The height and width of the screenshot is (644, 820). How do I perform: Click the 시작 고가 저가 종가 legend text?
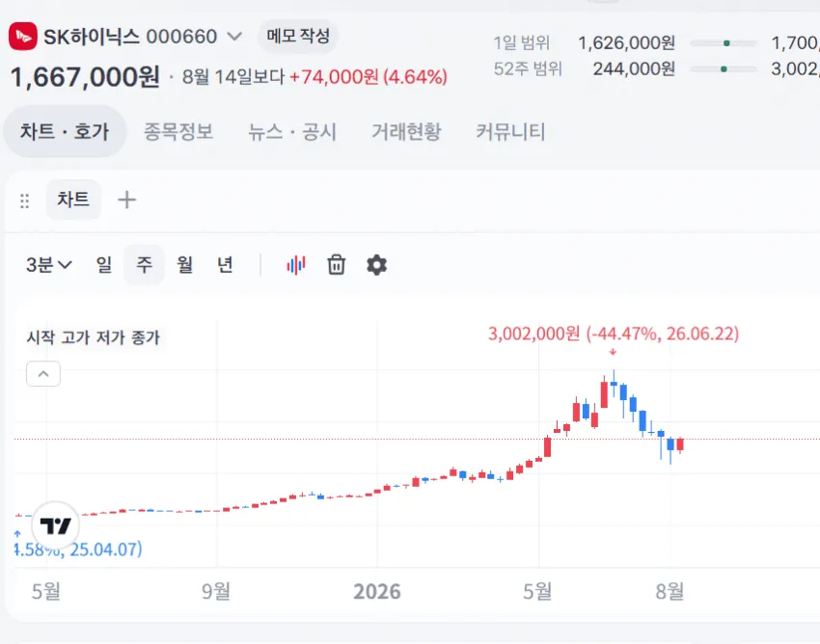tap(93, 337)
